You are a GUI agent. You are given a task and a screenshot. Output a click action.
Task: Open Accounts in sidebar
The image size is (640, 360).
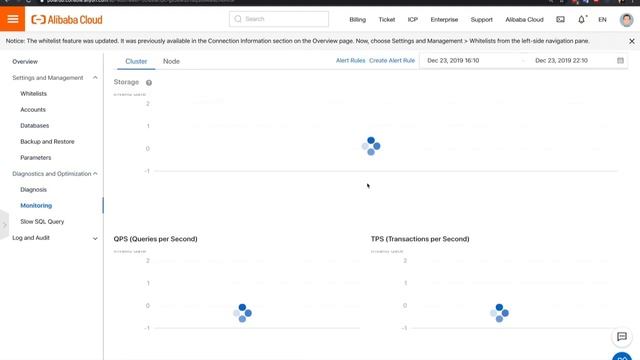[x=33, y=109]
